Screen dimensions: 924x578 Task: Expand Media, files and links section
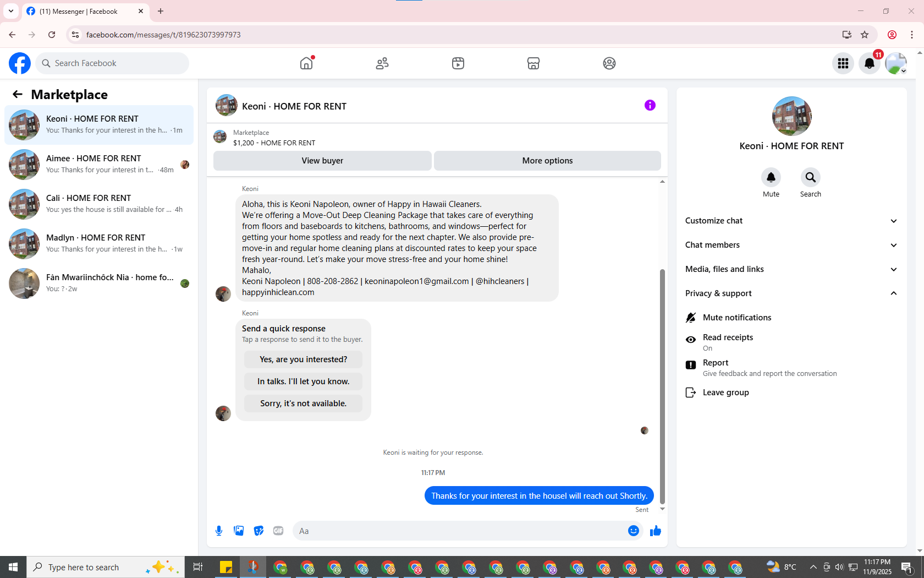(x=791, y=269)
